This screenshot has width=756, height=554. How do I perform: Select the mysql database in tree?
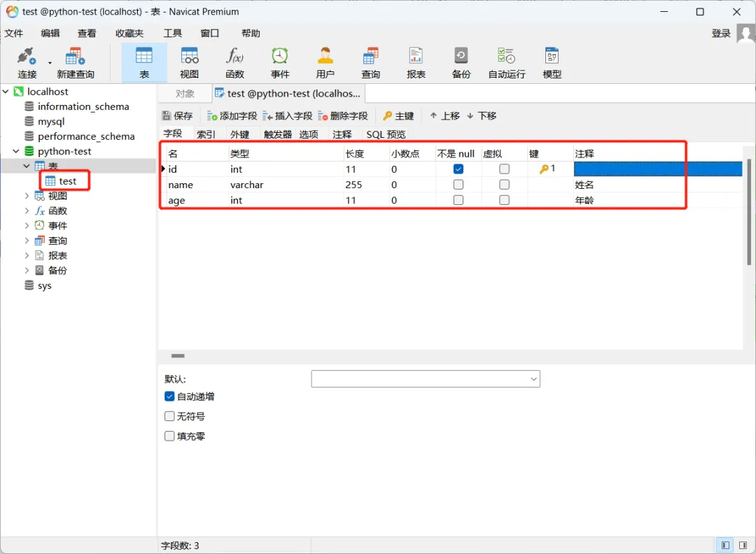[x=51, y=122]
